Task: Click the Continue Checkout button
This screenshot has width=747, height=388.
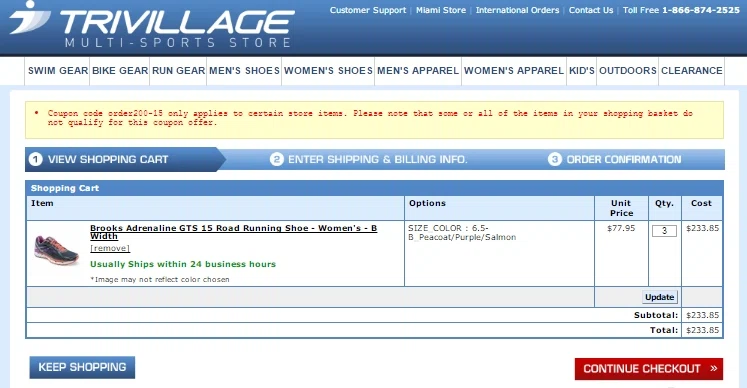Action: (x=649, y=369)
